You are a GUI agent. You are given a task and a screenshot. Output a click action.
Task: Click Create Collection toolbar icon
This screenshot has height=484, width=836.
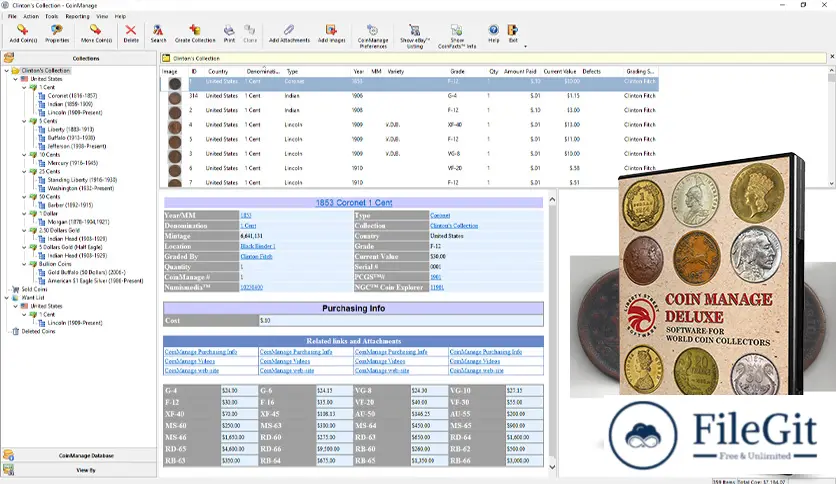coord(195,30)
